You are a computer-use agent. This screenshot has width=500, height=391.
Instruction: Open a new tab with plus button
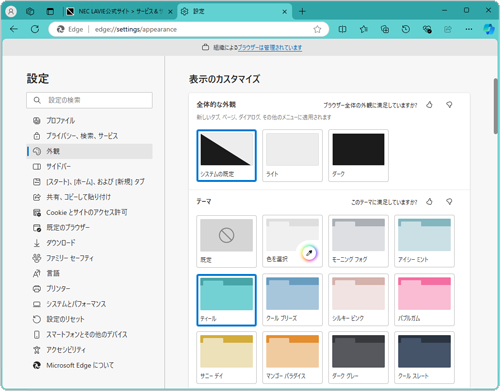pos(302,12)
